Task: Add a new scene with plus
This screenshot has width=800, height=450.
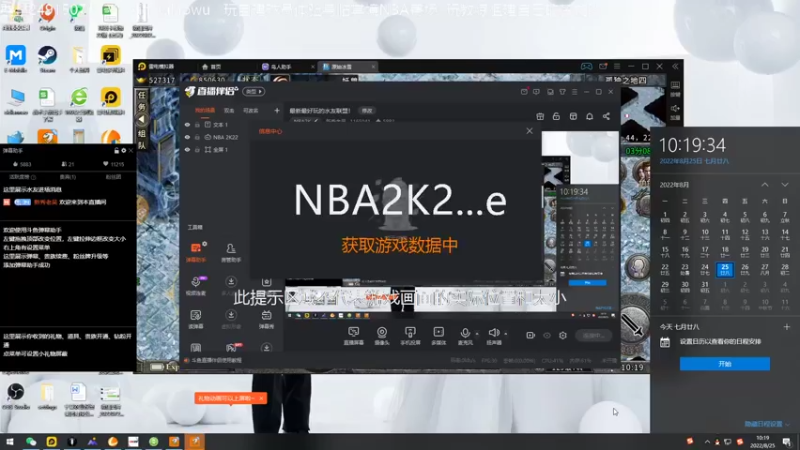Action: (x=277, y=110)
